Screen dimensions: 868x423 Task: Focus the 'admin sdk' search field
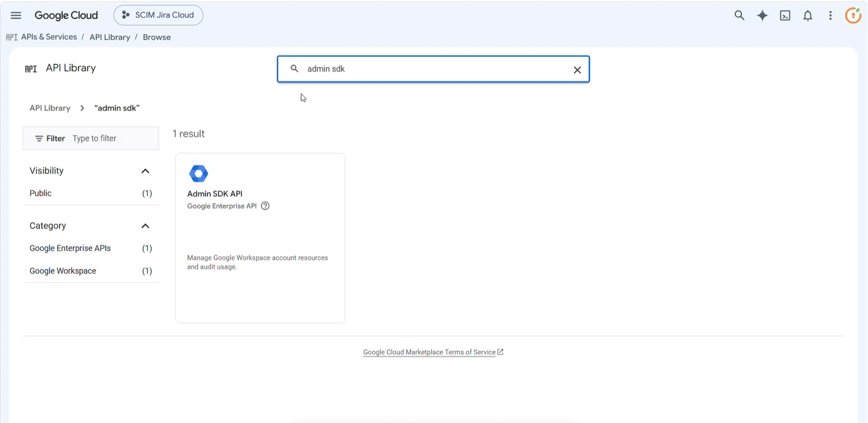[433, 69]
